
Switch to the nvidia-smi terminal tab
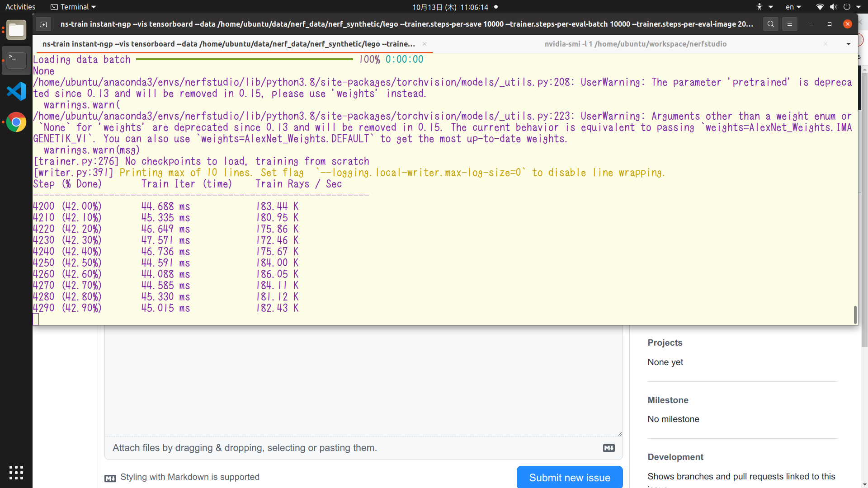pos(636,44)
